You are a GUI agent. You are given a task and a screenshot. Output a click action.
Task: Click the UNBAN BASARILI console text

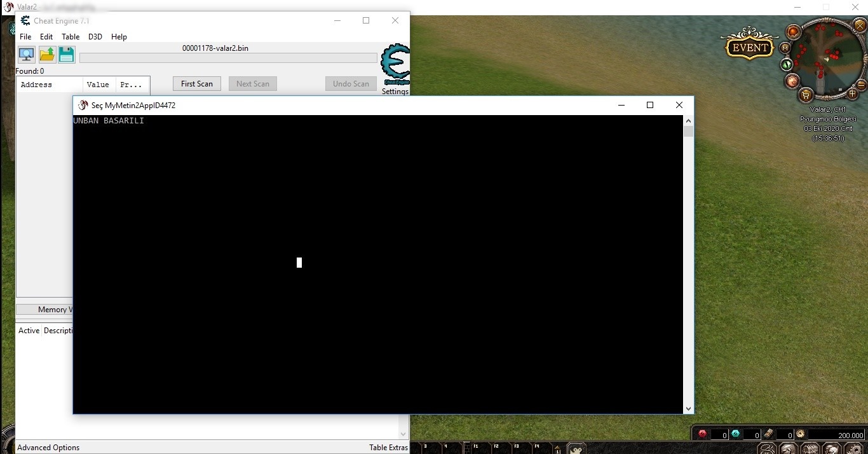point(109,121)
